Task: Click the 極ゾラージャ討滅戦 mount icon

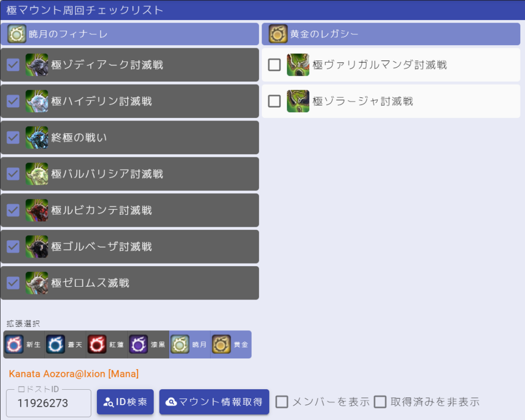Action: 298,101
